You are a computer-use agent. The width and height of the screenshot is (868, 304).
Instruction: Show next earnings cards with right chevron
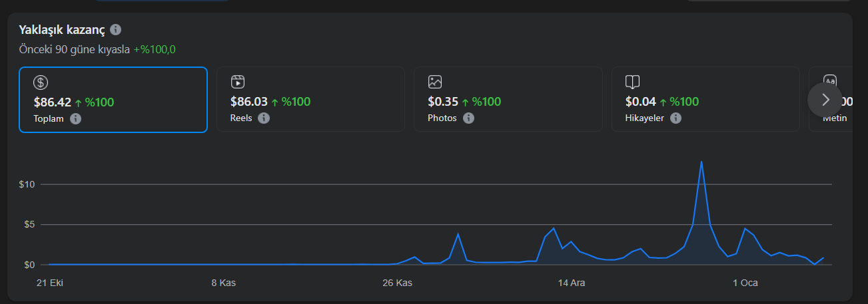[x=825, y=99]
